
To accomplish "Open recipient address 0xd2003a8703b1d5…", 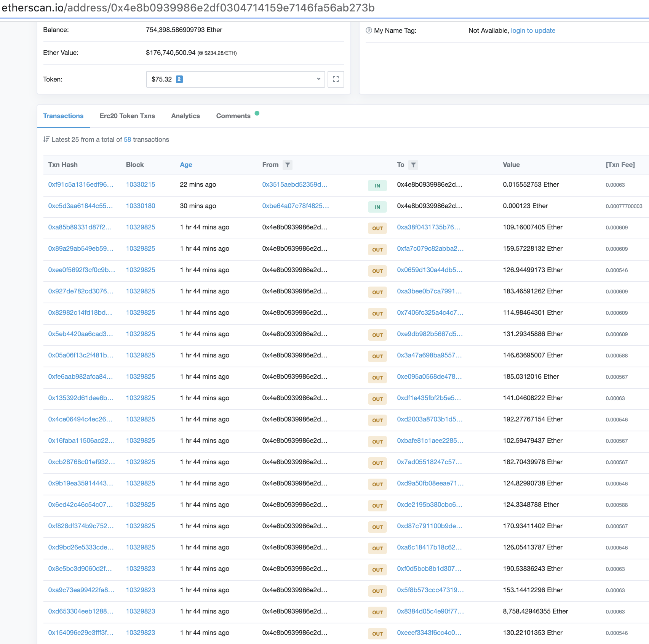I will (430, 419).
